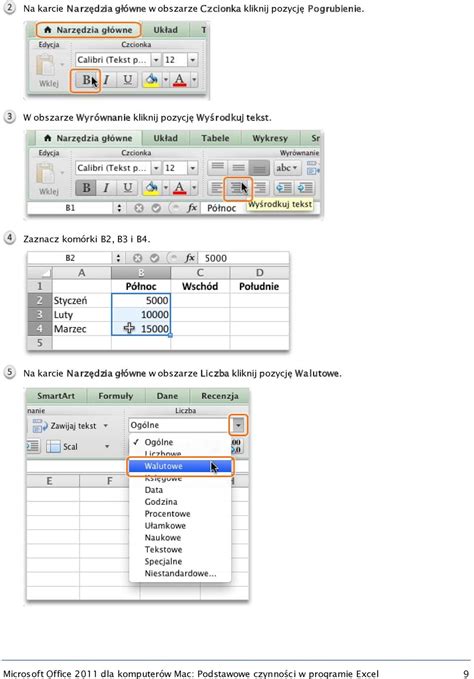The height and width of the screenshot is (679, 474).
Task: Select column B header
Action: tap(141, 273)
